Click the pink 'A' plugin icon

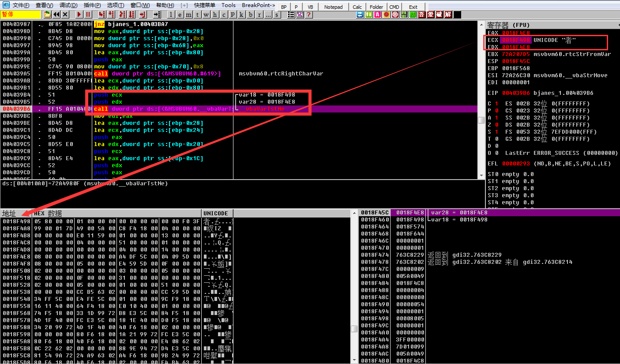tap(378, 15)
